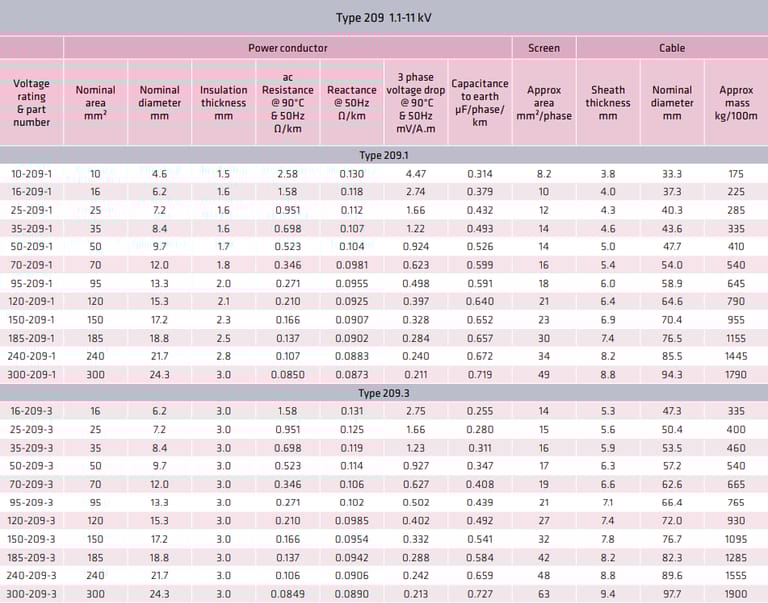Select part number 10-209-1
This screenshot has width=768, height=604.
coord(32,174)
